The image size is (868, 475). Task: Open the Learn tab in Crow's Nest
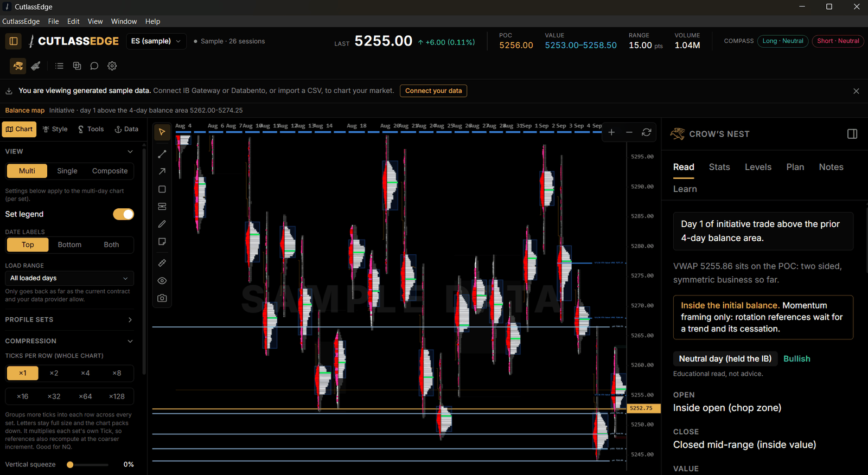[685, 189]
